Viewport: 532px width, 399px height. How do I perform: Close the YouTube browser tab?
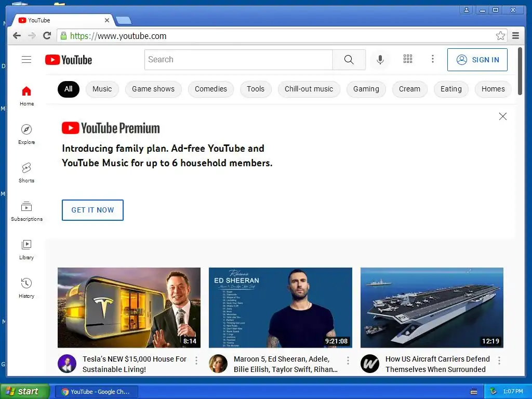click(107, 20)
